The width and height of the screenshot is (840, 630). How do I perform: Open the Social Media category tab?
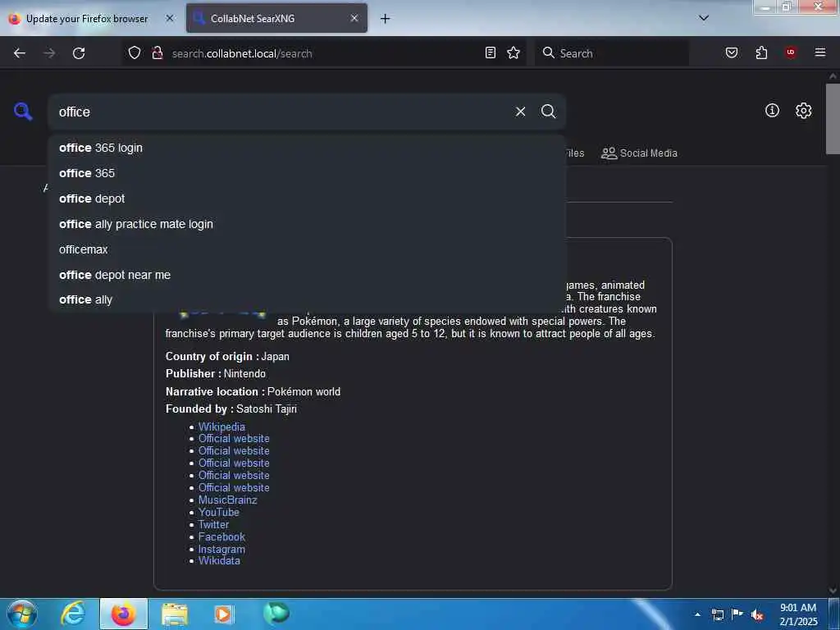pos(639,153)
